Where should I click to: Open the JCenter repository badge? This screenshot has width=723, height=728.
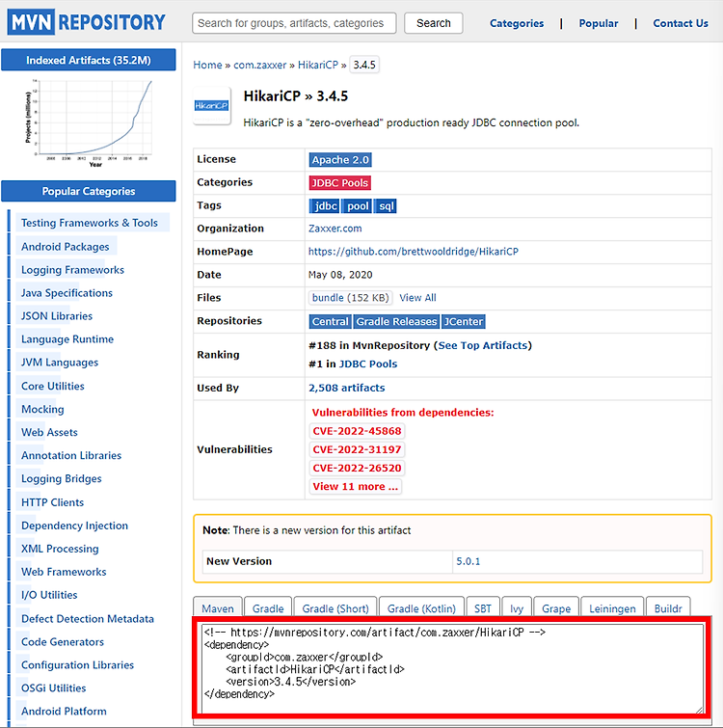point(463,321)
